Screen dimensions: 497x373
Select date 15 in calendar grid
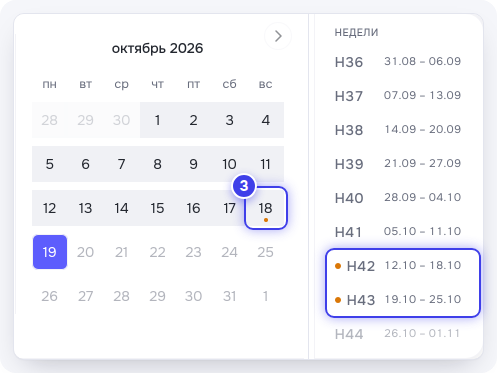tap(157, 208)
